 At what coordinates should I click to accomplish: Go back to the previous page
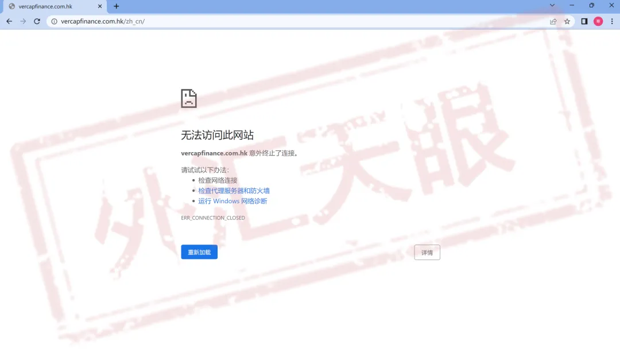9,21
